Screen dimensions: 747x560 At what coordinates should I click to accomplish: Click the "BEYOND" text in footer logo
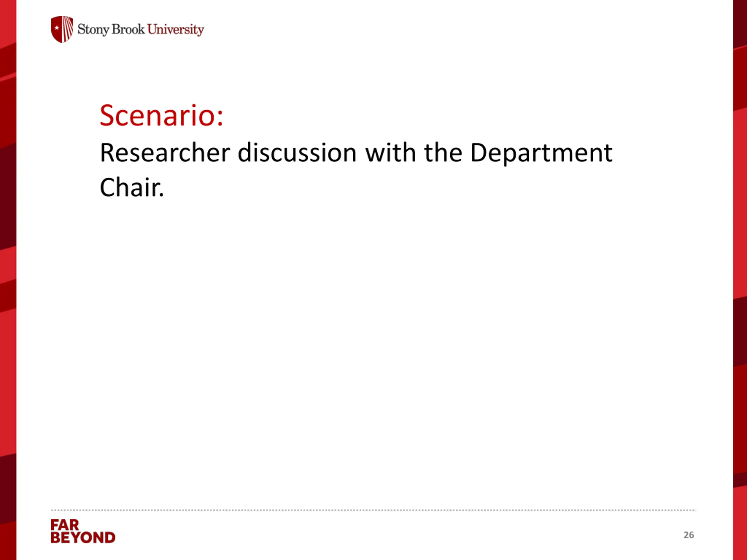pyautogui.click(x=83, y=538)
